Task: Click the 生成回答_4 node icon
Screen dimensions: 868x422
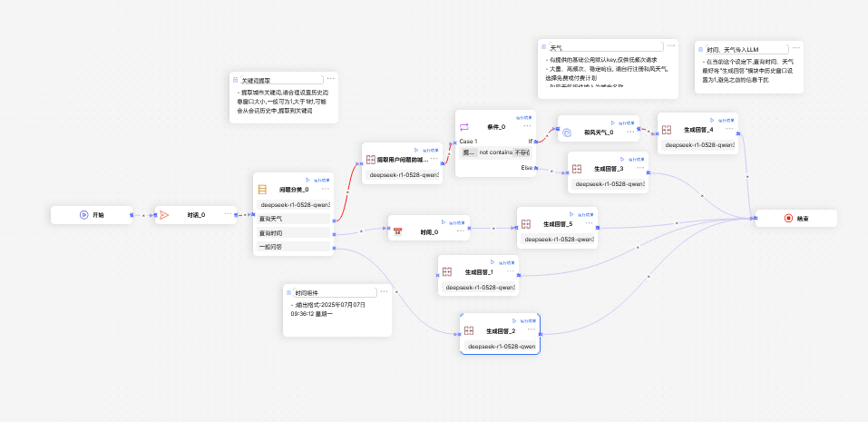Action: 667,130
